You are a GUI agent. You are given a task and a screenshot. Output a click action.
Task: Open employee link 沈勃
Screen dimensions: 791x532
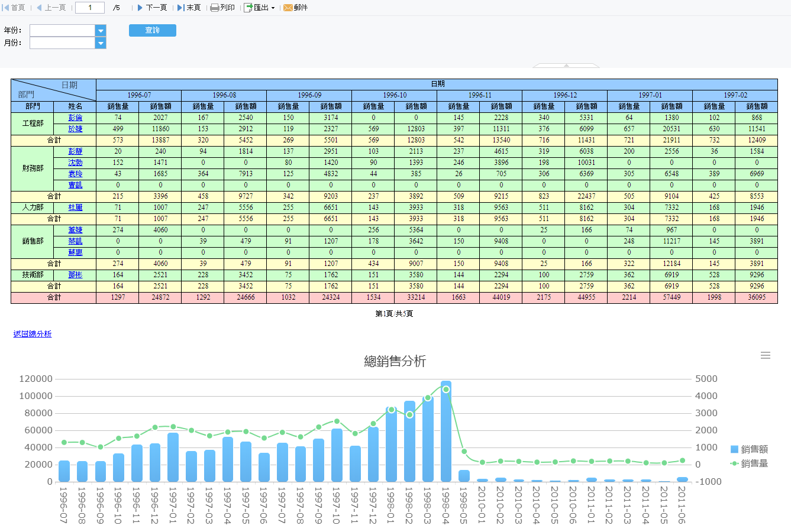coord(75,163)
